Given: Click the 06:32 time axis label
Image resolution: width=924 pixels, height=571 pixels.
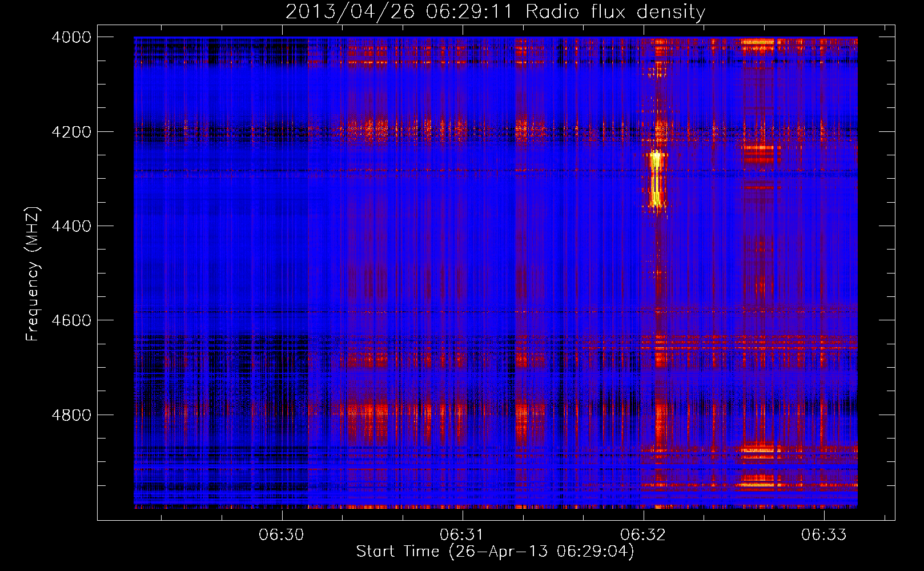Looking at the screenshot, I should (643, 535).
